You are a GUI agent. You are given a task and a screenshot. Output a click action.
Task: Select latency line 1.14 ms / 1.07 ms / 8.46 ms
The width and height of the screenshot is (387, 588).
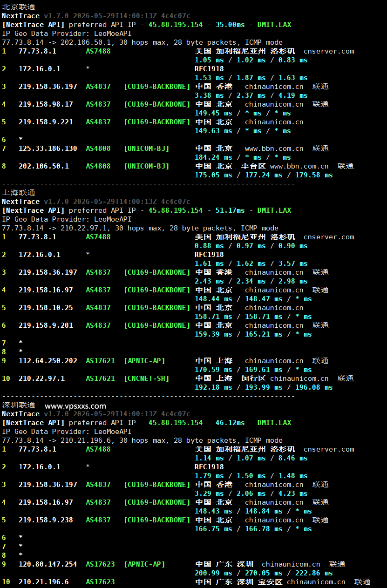click(251, 458)
